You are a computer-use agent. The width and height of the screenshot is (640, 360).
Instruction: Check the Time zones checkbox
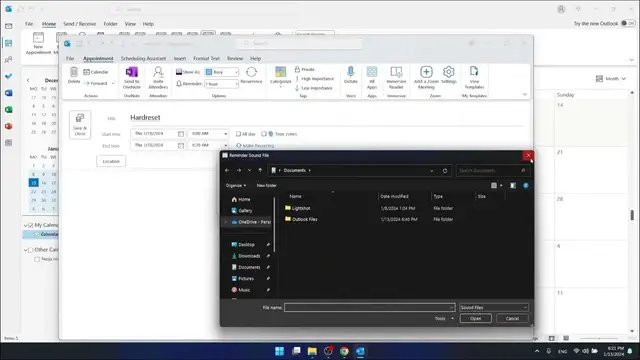(x=264, y=134)
